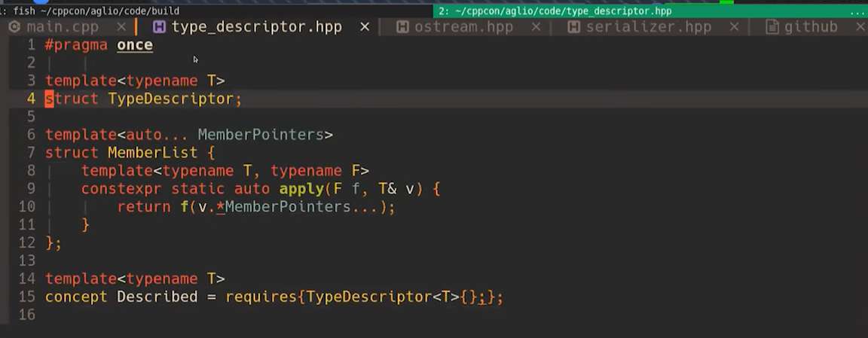The height and width of the screenshot is (338, 868).
Task: Click the apply function name
Action: pyautogui.click(x=301, y=189)
